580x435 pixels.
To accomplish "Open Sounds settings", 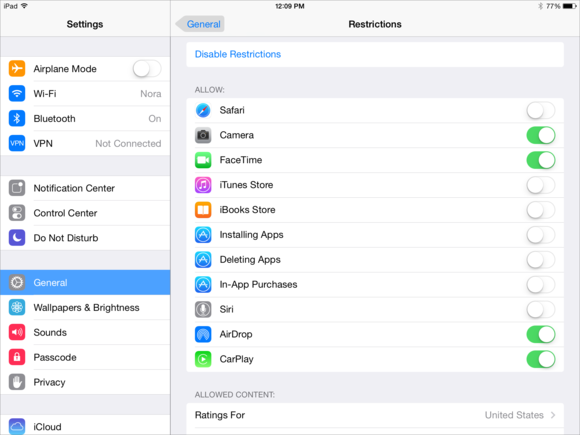I will click(x=85, y=332).
